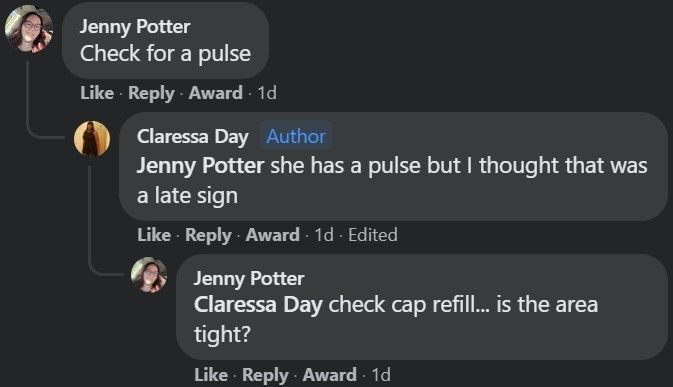Open Claressa Day author name link
Image resolution: width=673 pixels, height=387 pixels.
coord(193,136)
